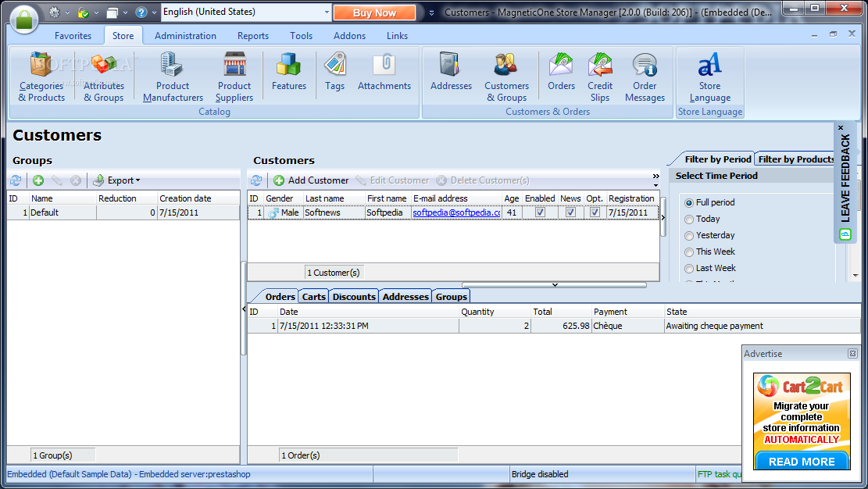Open the Filter by Products tab
868x489 pixels.
(796, 159)
